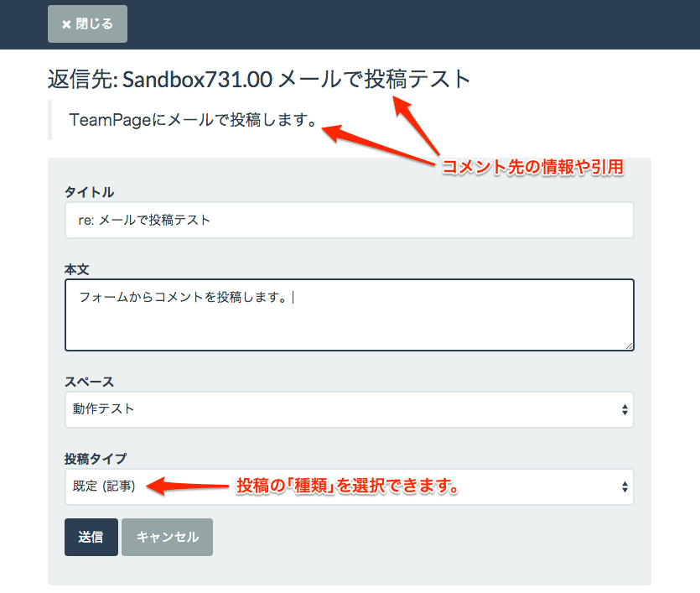The height and width of the screenshot is (593, 700).
Task: Submit the comment with 送信 button
Action: point(91,537)
